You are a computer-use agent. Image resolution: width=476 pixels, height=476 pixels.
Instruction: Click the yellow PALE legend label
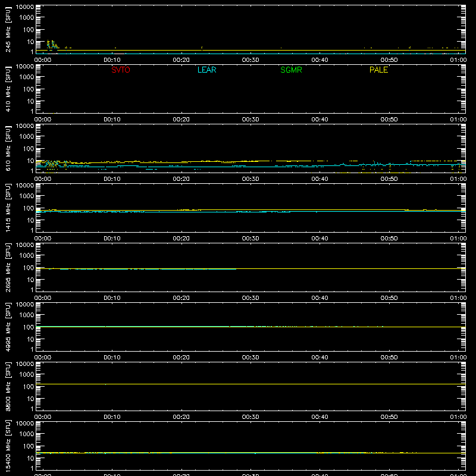(x=378, y=70)
